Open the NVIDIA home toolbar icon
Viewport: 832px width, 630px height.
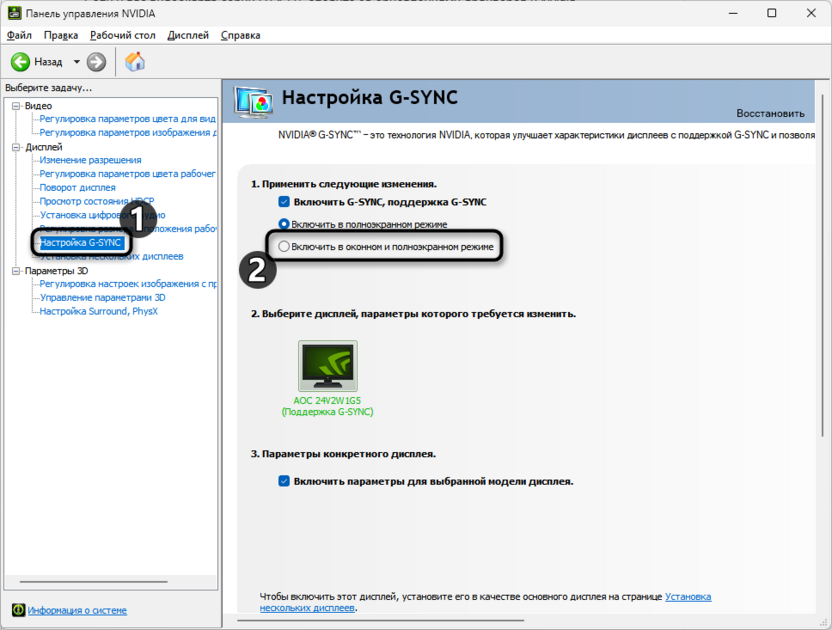tap(135, 61)
